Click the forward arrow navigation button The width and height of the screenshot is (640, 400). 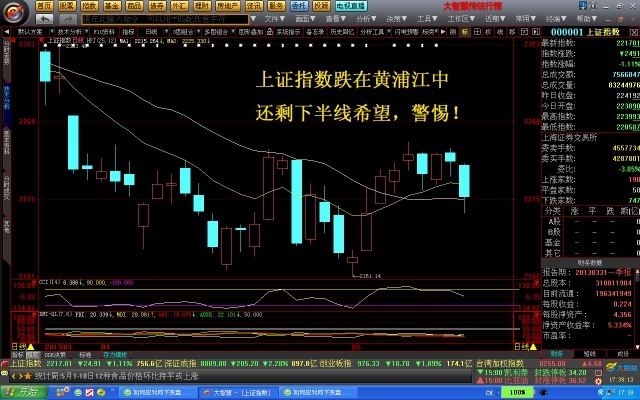(67, 19)
